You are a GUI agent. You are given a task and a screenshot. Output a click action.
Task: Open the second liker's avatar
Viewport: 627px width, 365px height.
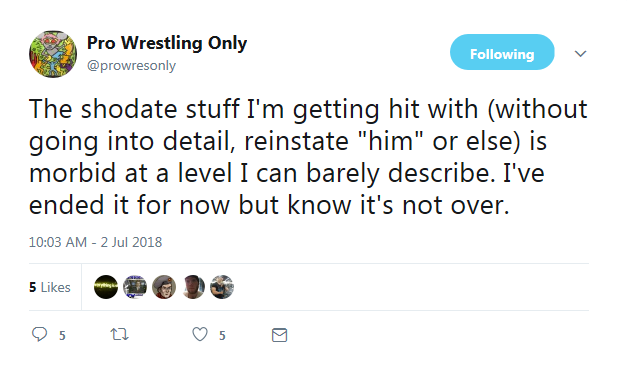(135, 287)
